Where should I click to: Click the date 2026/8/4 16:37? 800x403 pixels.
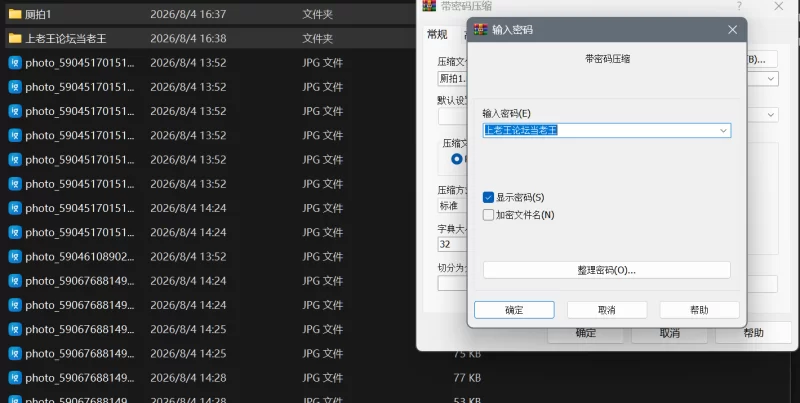point(188,14)
